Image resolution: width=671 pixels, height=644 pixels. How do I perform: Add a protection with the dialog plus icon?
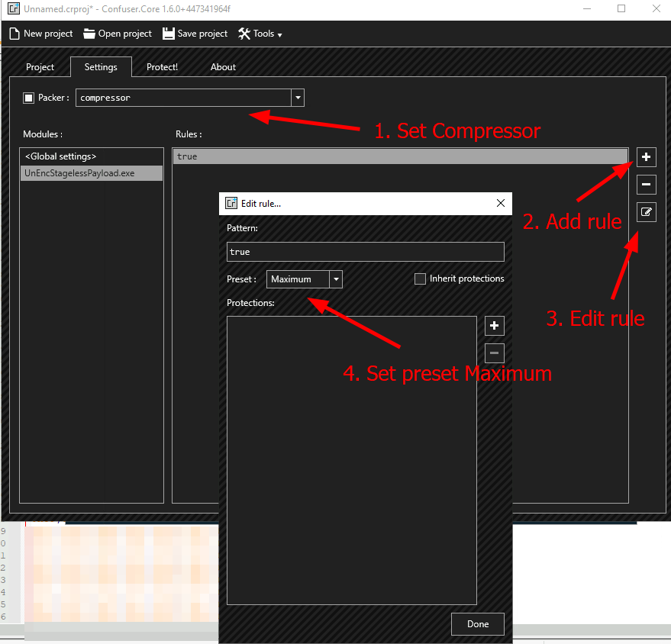pyautogui.click(x=494, y=326)
